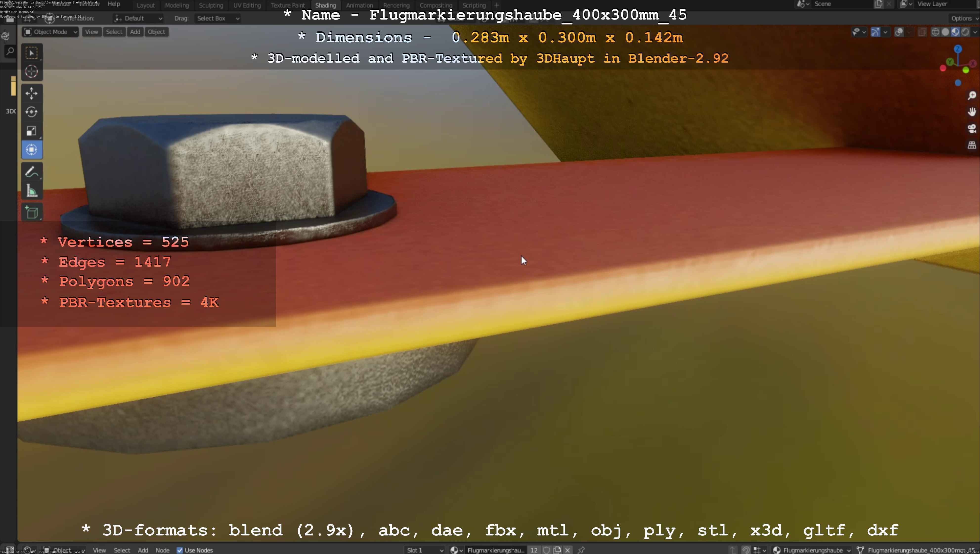980x554 pixels.
Task: Open the Help menu
Action: [114, 4]
